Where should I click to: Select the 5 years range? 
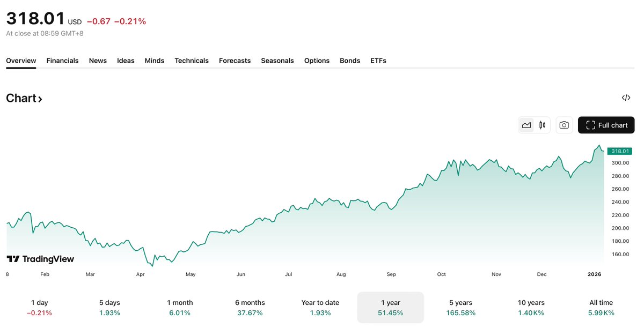tap(460, 308)
